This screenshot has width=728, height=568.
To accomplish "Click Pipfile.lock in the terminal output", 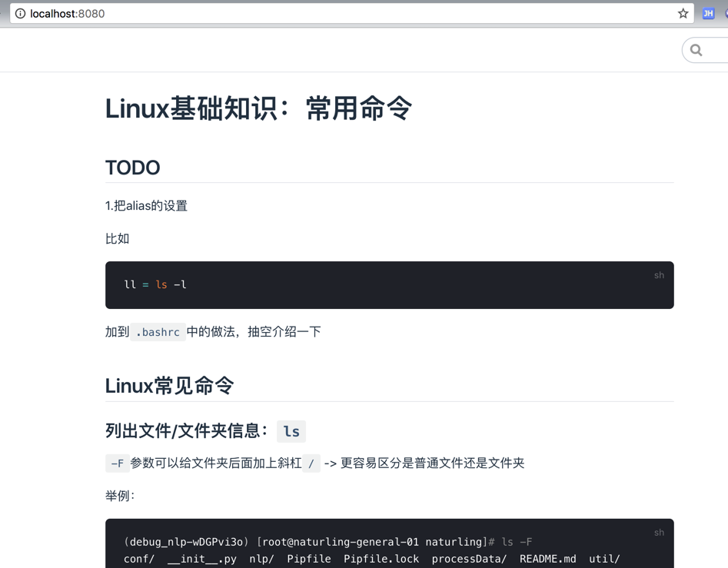I will coord(381,559).
